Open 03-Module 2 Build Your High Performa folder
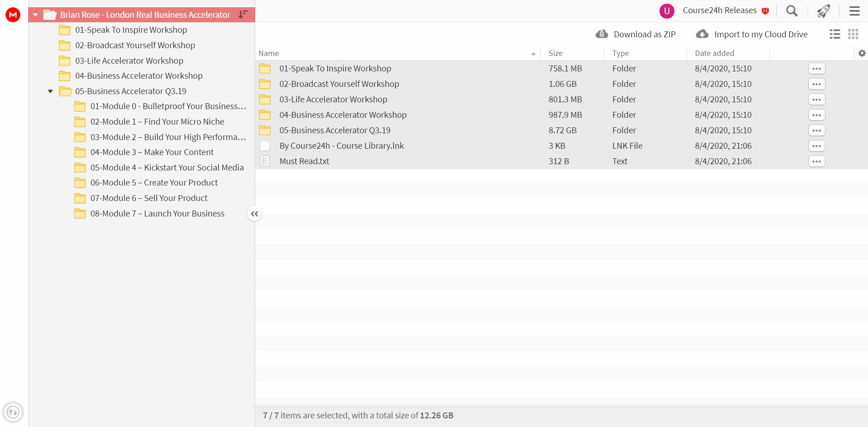The image size is (868, 427). [168, 137]
